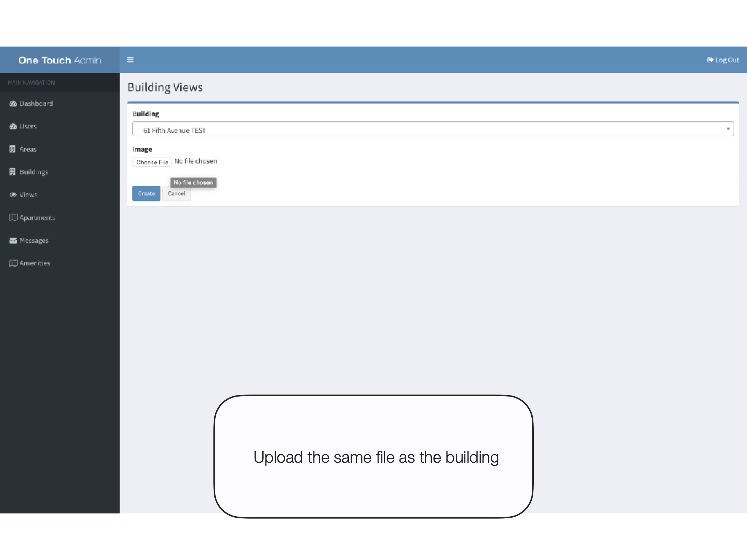Click the Log Out link
747x560 pixels.
coord(723,60)
